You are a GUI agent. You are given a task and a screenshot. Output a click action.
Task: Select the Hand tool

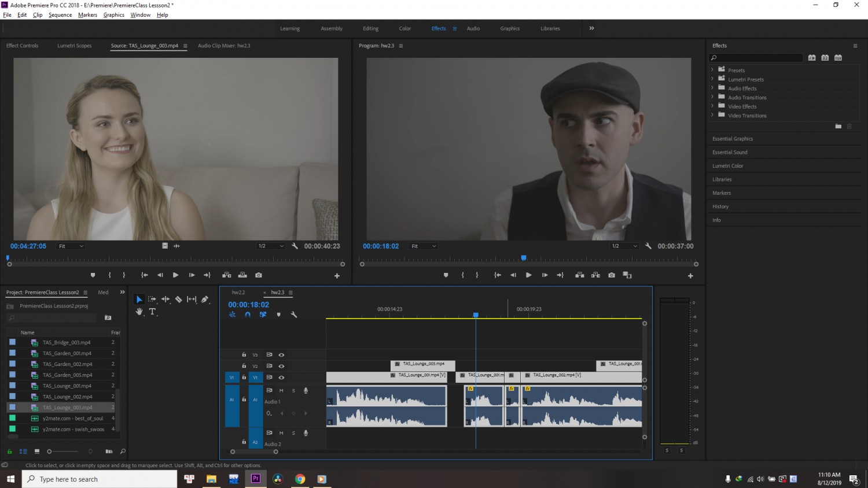[x=139, y=312]
